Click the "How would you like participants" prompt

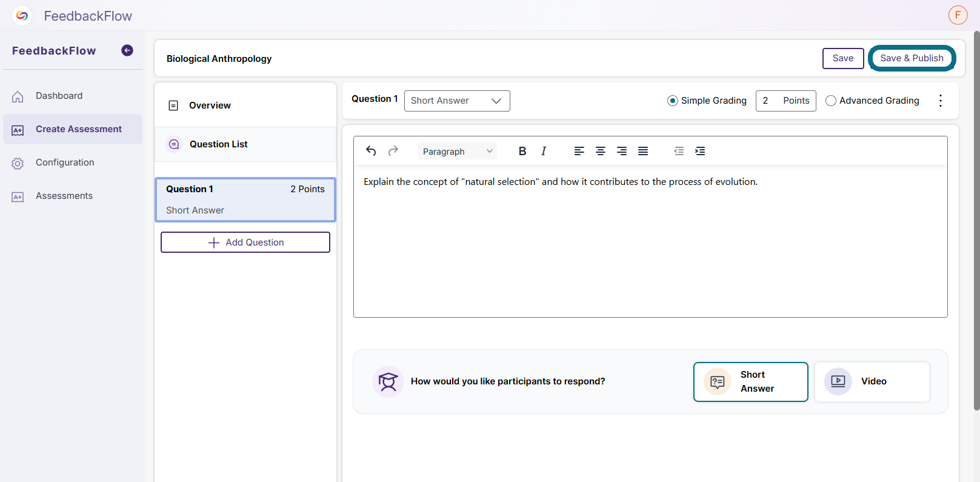point(508,381)
